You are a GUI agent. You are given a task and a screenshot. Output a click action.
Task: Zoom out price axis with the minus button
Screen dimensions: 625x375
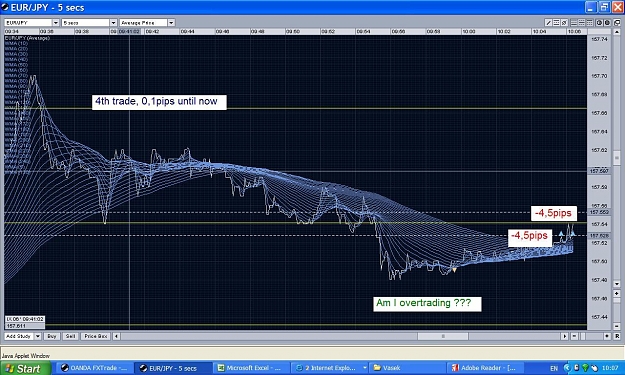click(x=617, y=326)
